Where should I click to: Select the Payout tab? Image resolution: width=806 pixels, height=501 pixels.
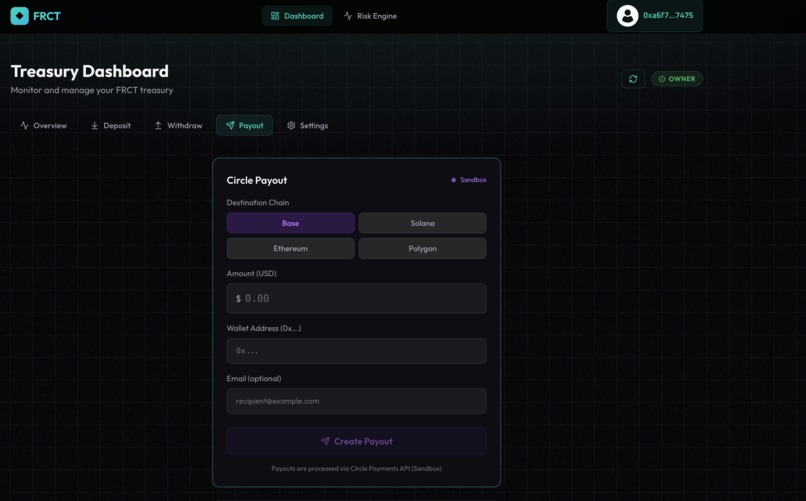pos(244,125)
